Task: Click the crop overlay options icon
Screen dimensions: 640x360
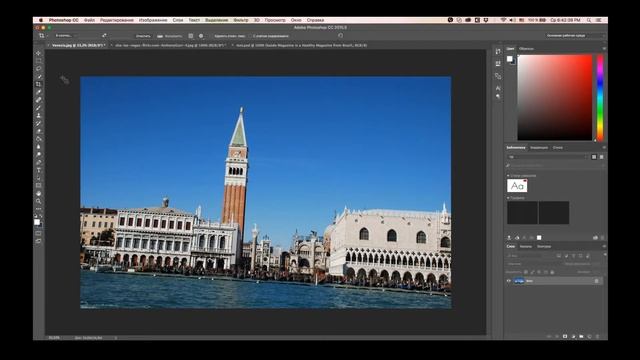Action: click(x=191, y=36)
